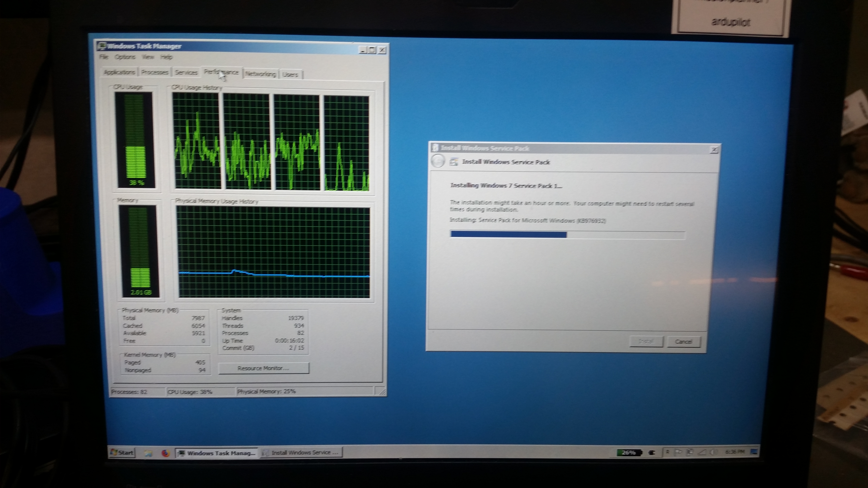This screenshot has width=868, height=488.
Task: Click the Nonpaged kernel memory value 94
Action: pos(202,370)
